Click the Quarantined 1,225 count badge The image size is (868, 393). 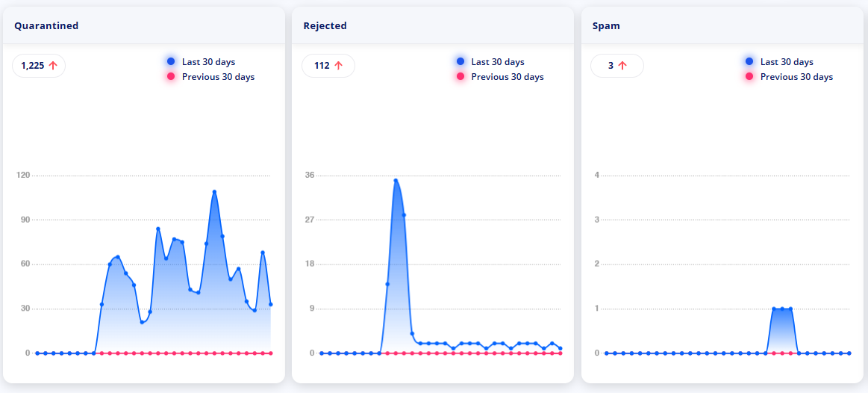pos(39,66)
